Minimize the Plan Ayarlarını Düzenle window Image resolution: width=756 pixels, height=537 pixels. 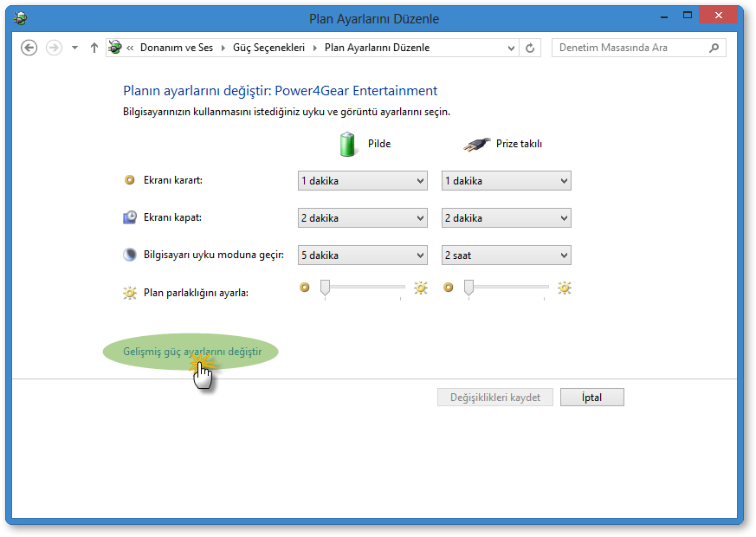(x=664, y=16)
